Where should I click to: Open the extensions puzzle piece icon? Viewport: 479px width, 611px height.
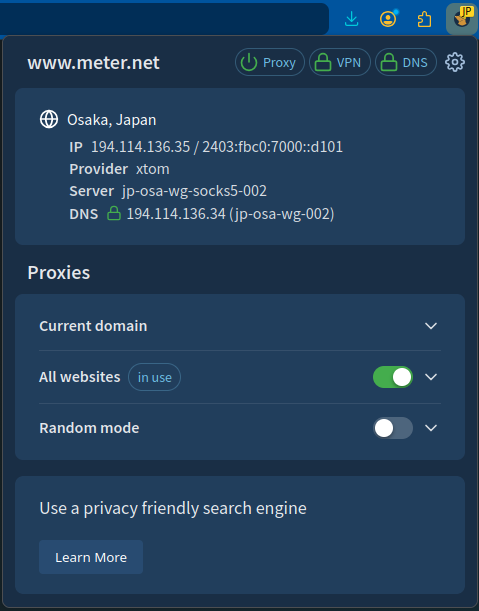[x=424, y=19]
